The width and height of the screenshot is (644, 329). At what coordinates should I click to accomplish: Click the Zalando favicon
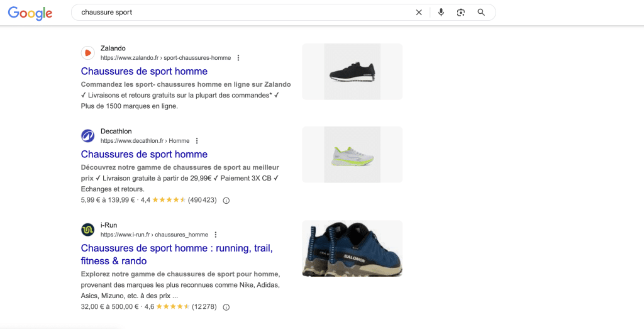click(x=87, y=53)
